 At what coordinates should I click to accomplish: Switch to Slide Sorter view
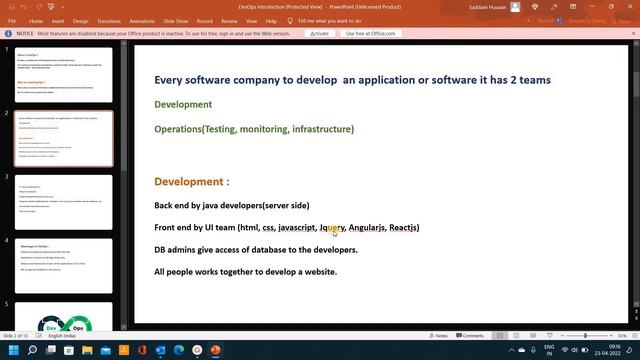[x=516, y=336]
